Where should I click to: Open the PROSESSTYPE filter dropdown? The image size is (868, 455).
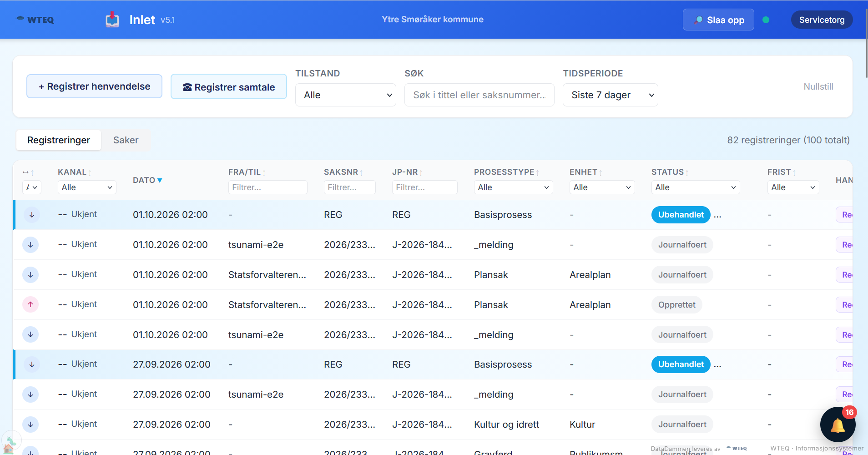514,187
